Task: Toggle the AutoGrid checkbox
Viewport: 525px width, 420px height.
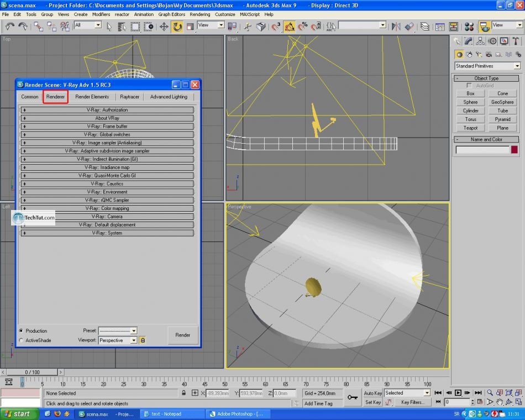Action: tap(469, 86)
